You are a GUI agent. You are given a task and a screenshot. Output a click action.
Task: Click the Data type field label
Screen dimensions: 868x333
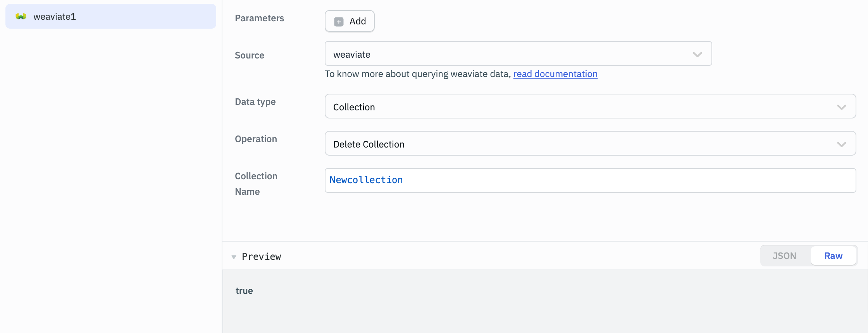click(255, 102)
